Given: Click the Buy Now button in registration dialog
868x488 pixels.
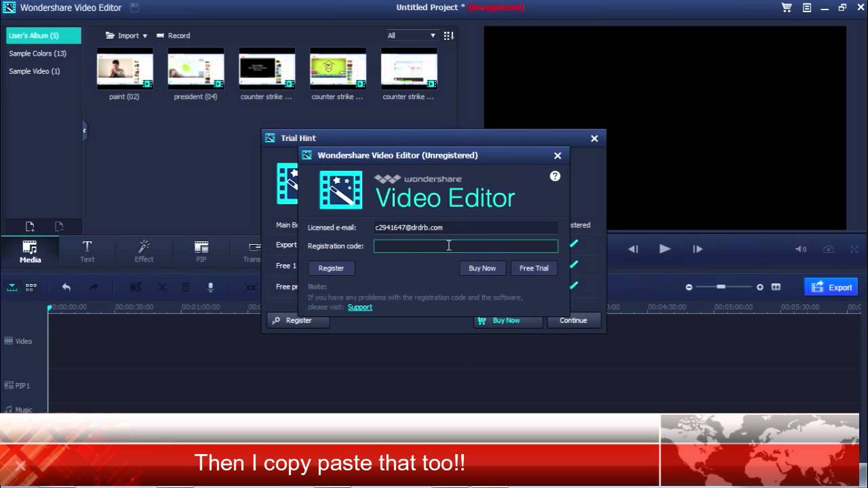Looking at the screenshot, I should pyautogui.click(x=482, y=268).
